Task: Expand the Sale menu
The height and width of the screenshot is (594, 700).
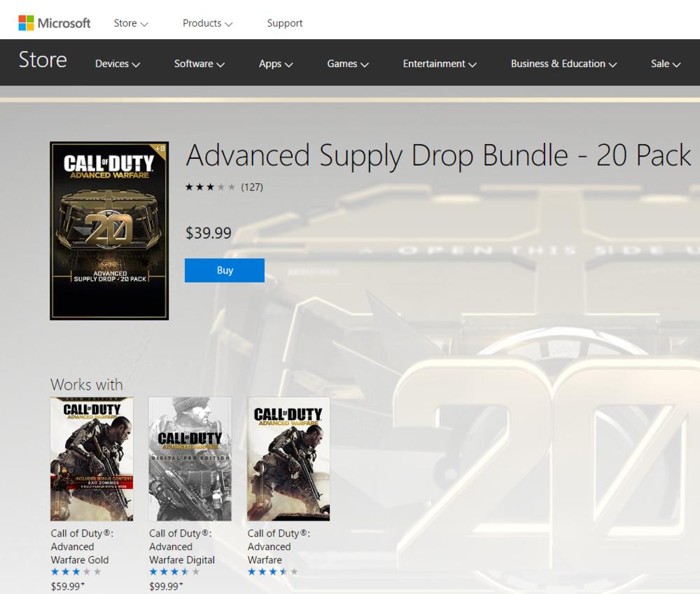Action: tap(666, 64)
